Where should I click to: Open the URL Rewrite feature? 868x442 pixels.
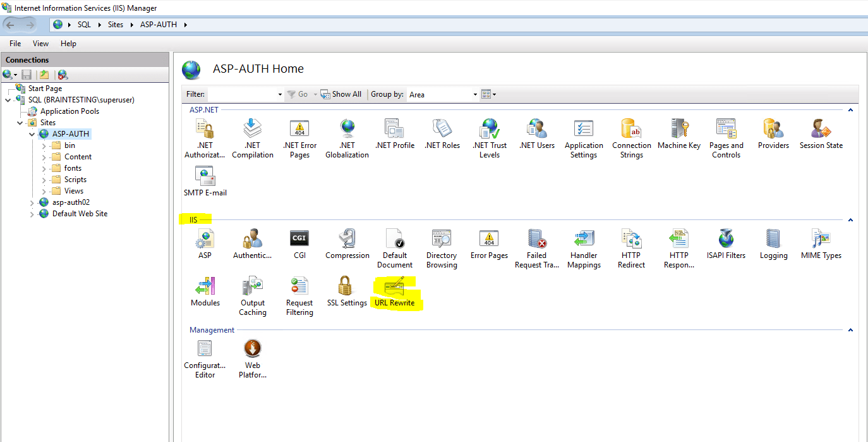[x=395, y=292]
